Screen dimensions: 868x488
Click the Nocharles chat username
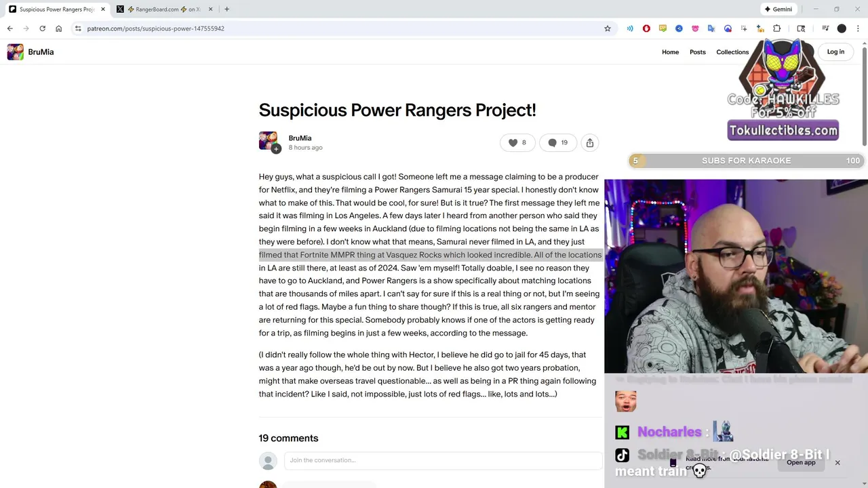click(x=669, y=432)
